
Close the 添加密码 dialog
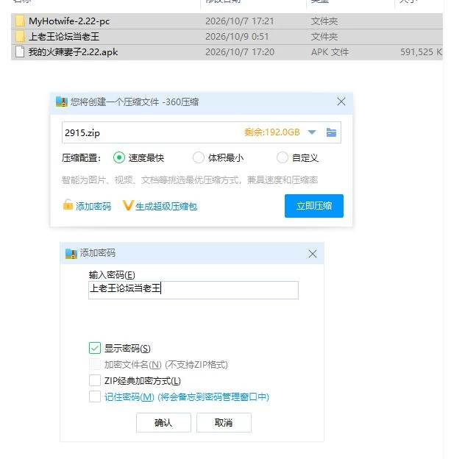pos(313,254)
